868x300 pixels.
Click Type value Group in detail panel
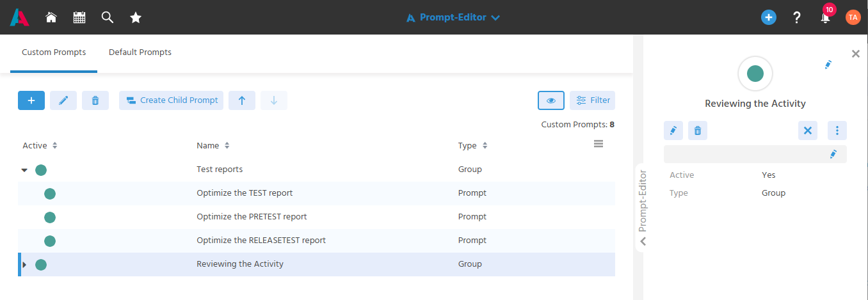pyautogui.click(x=773, y=193)
